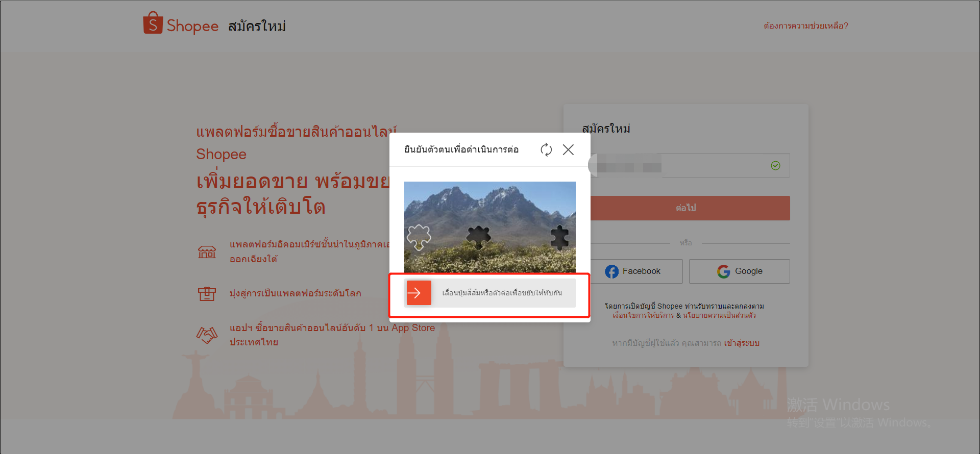This screenshot has width=980, height=454.
Task: Refresh the captcha puzzle image
Action: 546,149
